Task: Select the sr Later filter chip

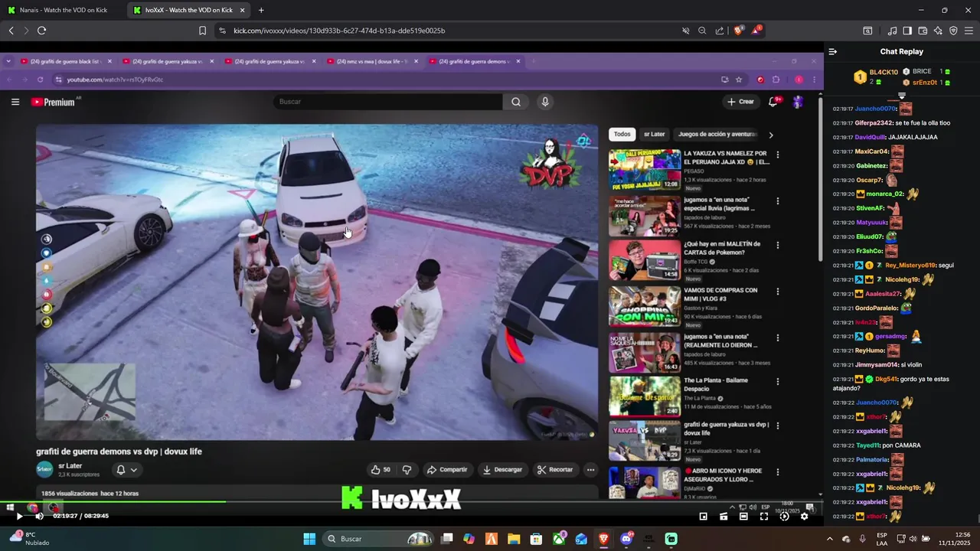Action: tap(654, 134)
